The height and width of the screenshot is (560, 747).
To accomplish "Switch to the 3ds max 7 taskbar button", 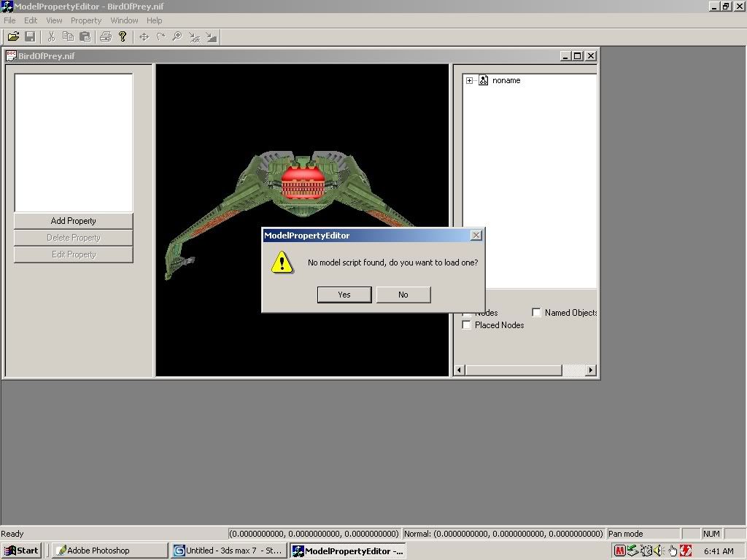I will coord(228,551).
